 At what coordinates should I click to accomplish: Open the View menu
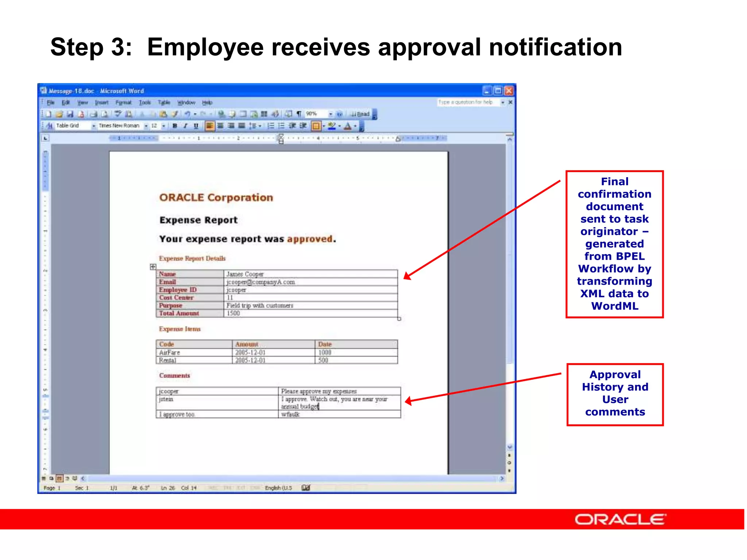point(83,102)
